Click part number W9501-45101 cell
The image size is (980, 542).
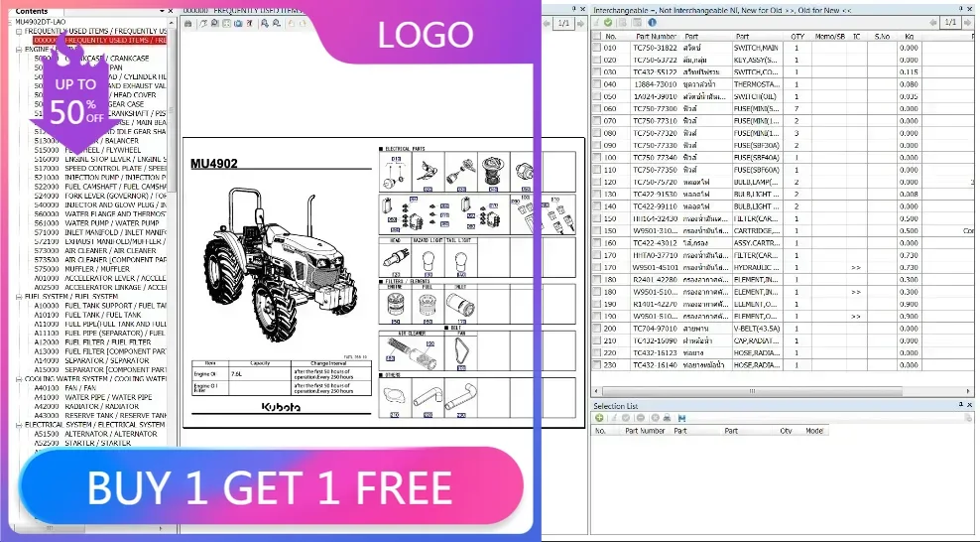pos(655,268)
